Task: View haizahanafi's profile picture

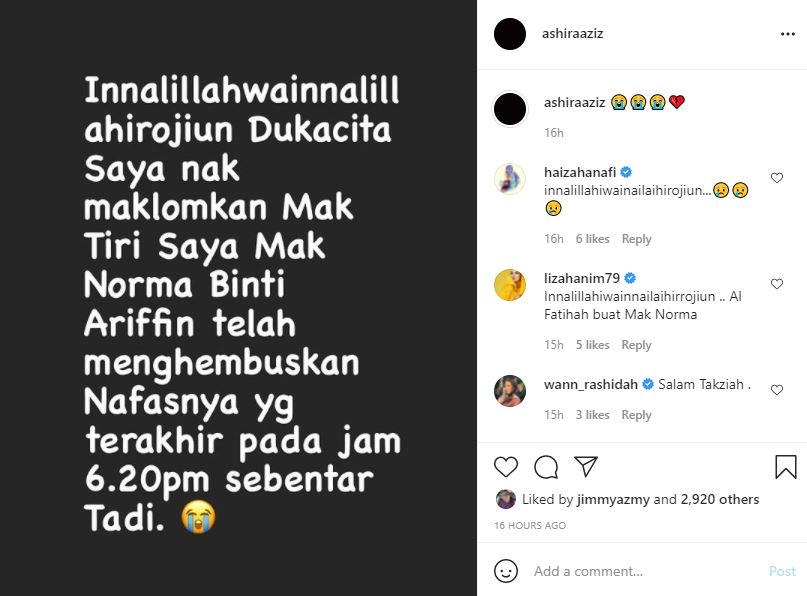Action: click(x=510, y=179)
